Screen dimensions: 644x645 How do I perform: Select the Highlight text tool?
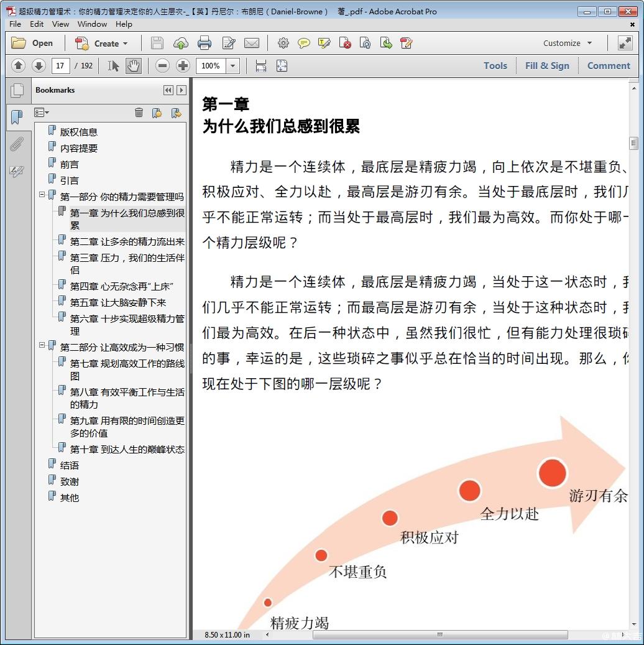tap(324, 43)
